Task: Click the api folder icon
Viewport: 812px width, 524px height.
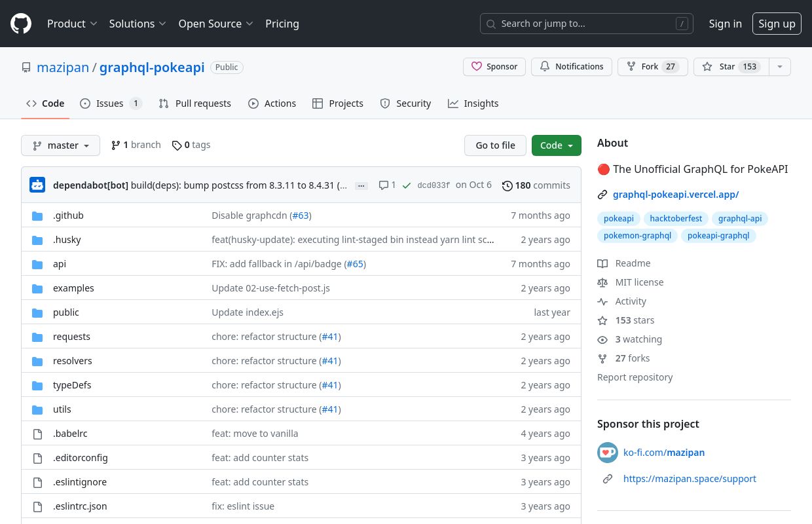Action: 37,264
